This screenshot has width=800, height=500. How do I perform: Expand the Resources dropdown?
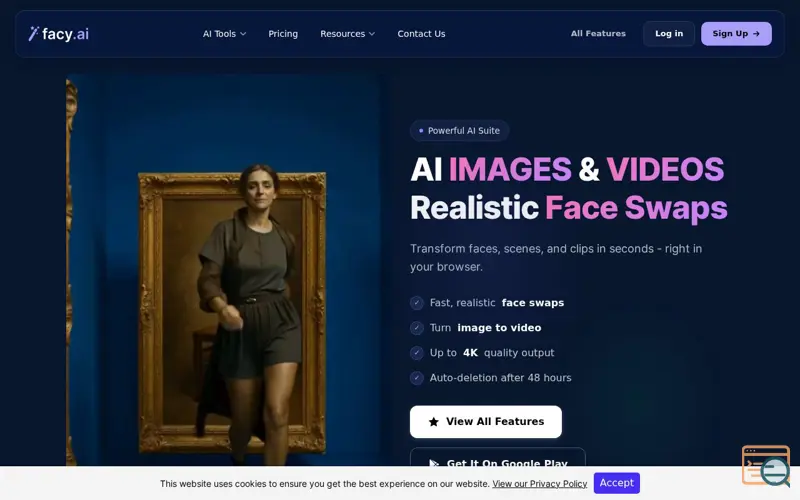pos(347,34)
